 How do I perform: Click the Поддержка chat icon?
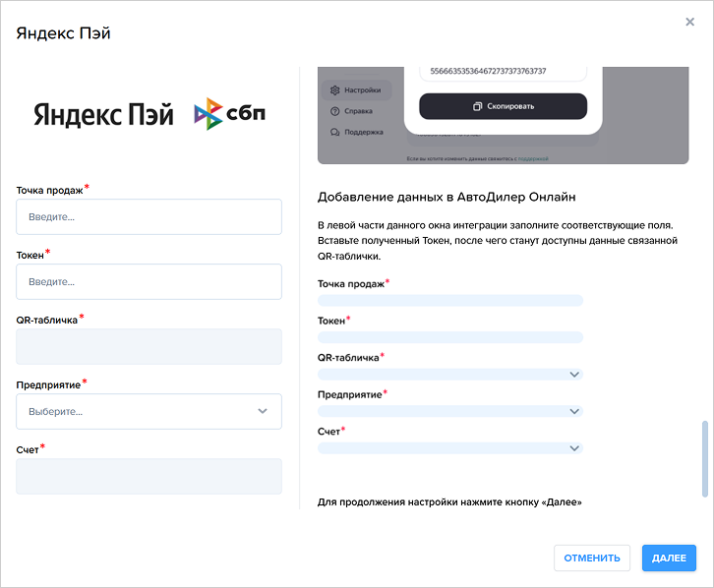[335, 132]
